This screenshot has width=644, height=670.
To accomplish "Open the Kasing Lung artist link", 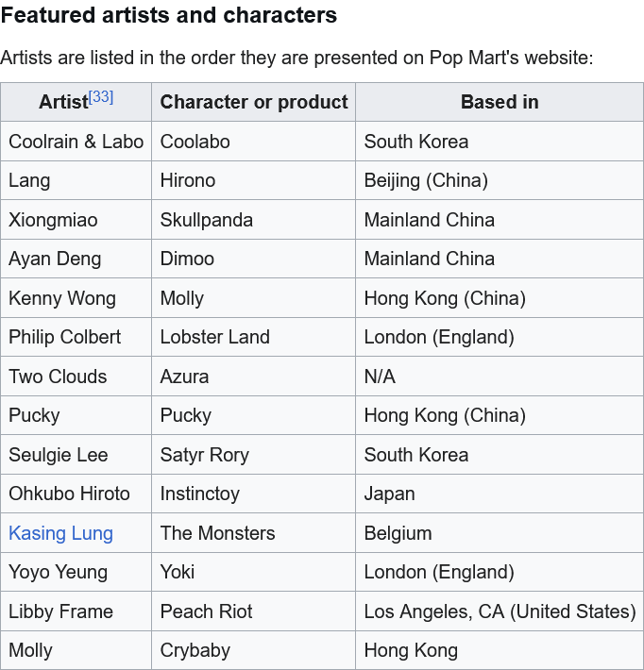I will [60, 533].
